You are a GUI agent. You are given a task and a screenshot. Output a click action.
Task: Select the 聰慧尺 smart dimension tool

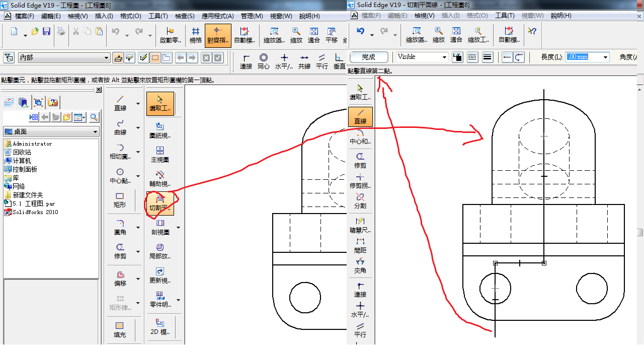click(x=360, y=225)
